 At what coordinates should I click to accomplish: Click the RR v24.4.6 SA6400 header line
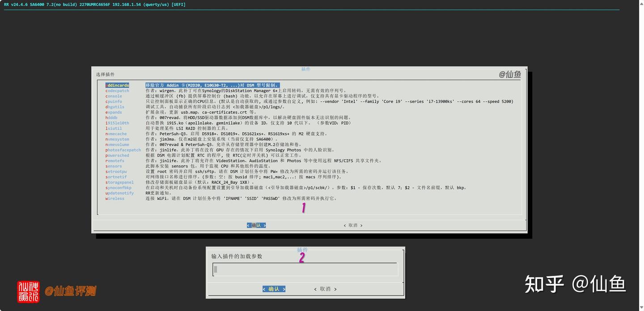(95, 4)
